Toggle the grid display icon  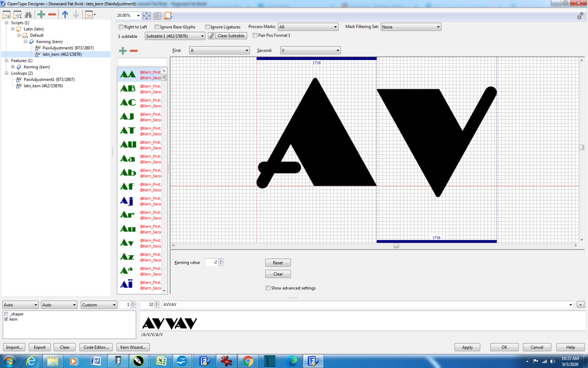tap(157, 16)
